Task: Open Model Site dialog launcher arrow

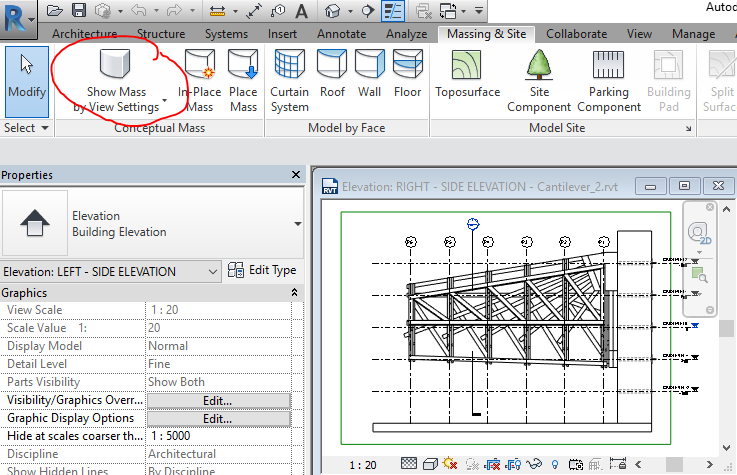Action: point(689,128)
